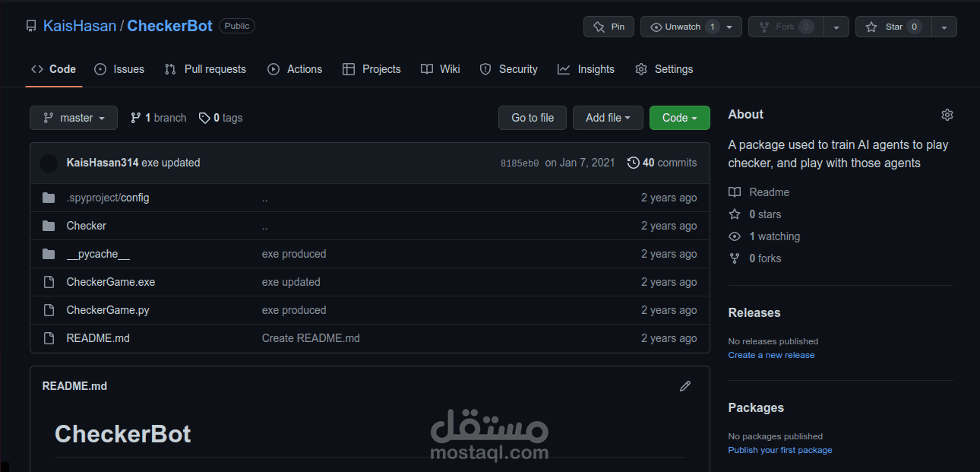Open the KaisHasan314 commit author link
This screenshot has height=472, width=980.
[103, 163]
